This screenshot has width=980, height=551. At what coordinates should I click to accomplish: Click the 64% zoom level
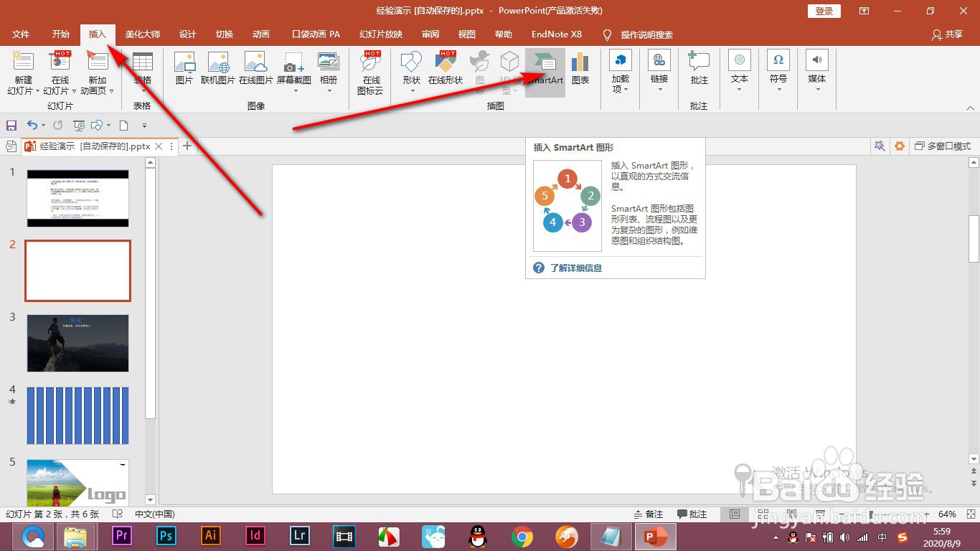[947, 514]
